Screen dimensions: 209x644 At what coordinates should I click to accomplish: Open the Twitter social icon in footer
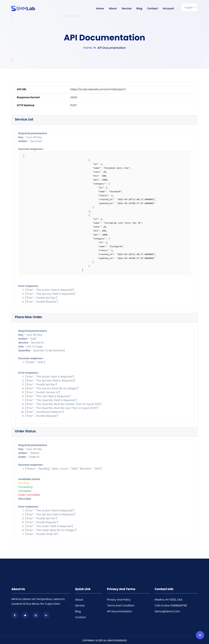25,615
